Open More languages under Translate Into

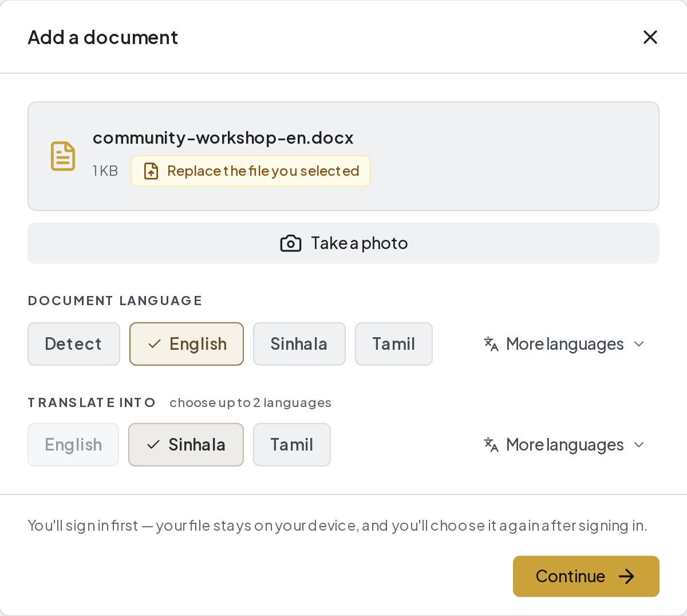point(564,445)
